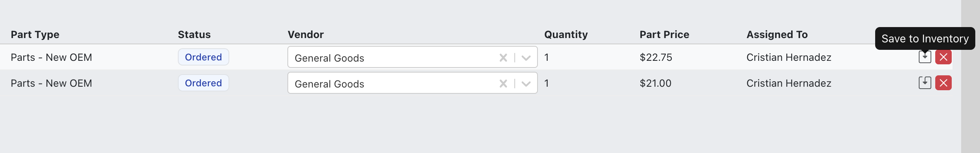Screen dimensions: 980x153
Task: Click the first row Ordered status badge
Action: click(203, 57)
